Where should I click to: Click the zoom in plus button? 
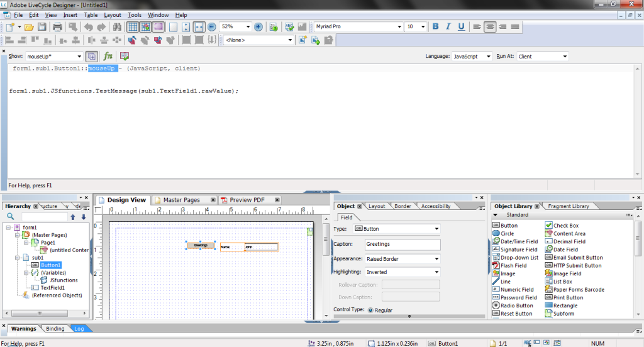[258, 27]
